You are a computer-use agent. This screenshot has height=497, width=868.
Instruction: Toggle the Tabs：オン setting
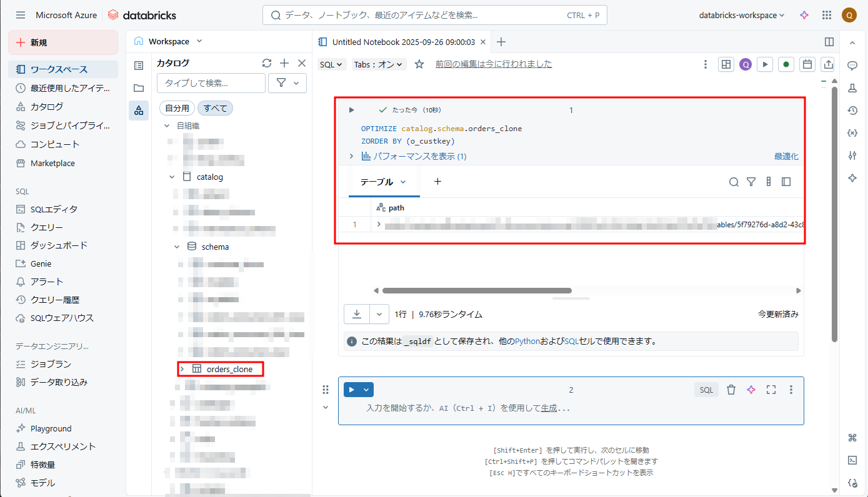tap(379, 64)
